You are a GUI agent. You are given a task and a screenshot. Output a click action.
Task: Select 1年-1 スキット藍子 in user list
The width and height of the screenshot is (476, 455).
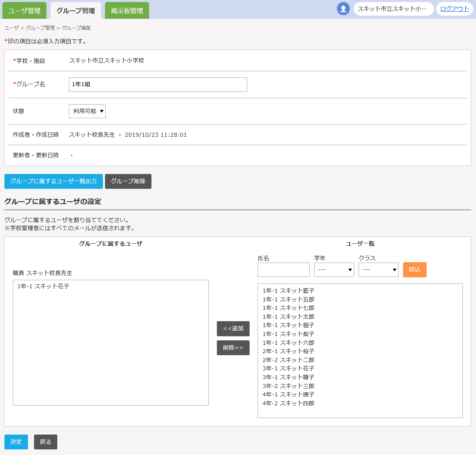[288, 291]
